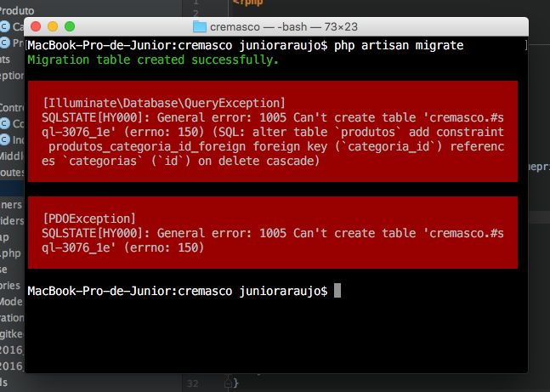
Task: Click the 'on delete cascade)' text
Action: (259, 161)
